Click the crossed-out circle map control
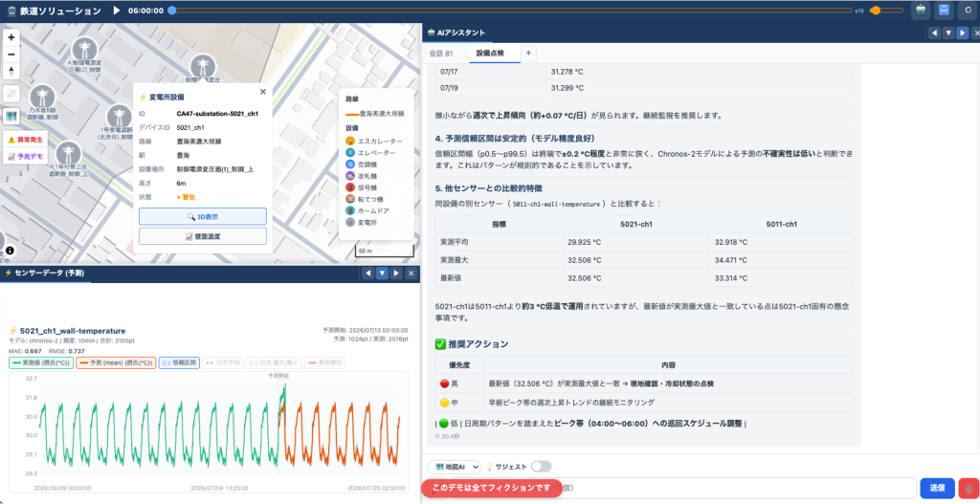The height and width of the screenshot is (504, 980). pos(11,95)
